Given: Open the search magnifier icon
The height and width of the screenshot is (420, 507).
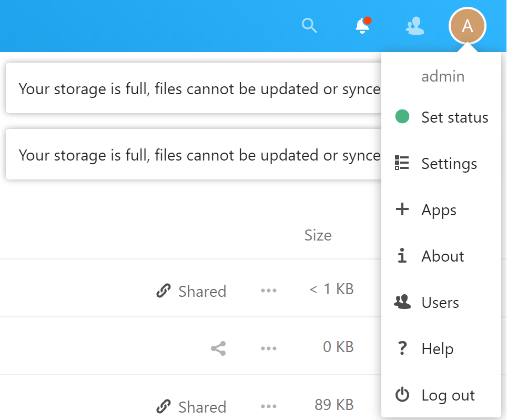Looking at the screenshot, I should (309, 25).
